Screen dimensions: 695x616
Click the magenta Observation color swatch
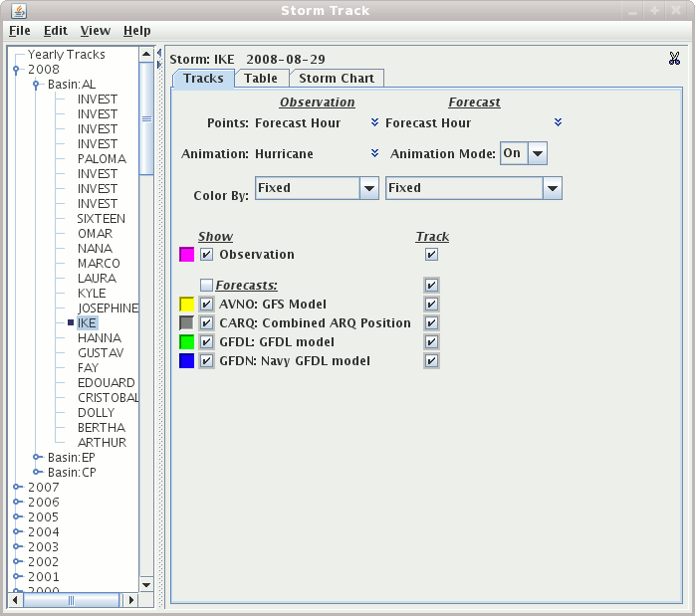tap(186, 255)
